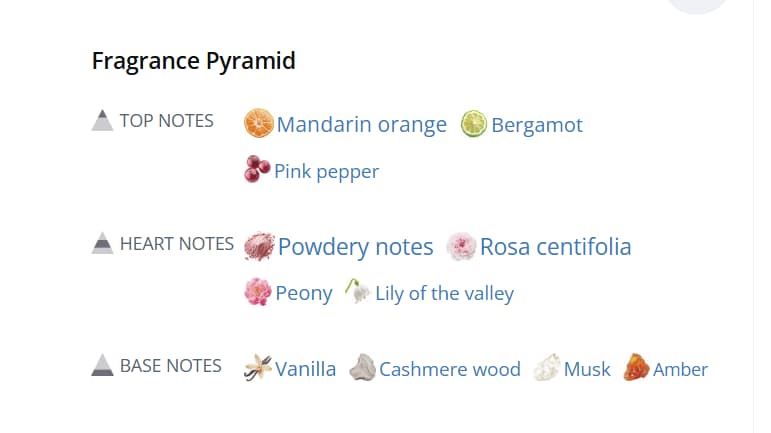Click the pink Peony flower icon
The height and width of the screenshot is (433, 771).
[x=258, y=292]
